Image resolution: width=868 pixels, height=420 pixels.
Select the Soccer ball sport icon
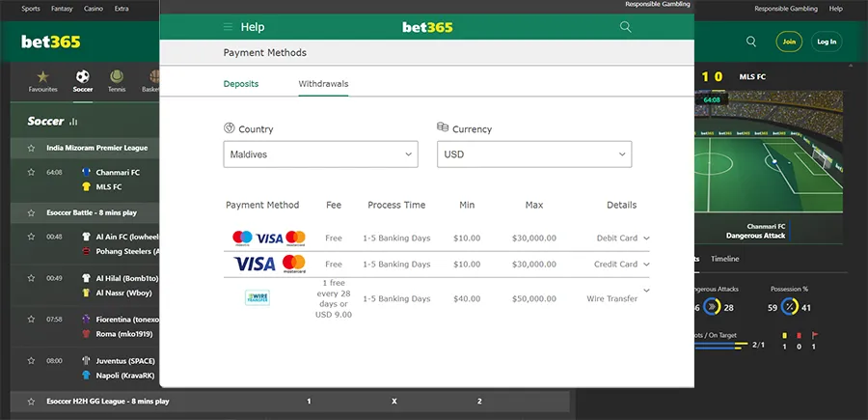pos(83,76)
